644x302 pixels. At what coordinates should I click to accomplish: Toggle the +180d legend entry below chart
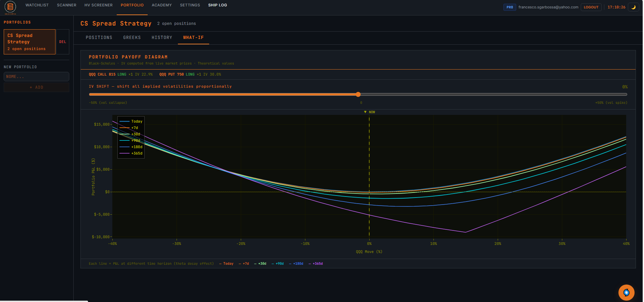[296, 264]
